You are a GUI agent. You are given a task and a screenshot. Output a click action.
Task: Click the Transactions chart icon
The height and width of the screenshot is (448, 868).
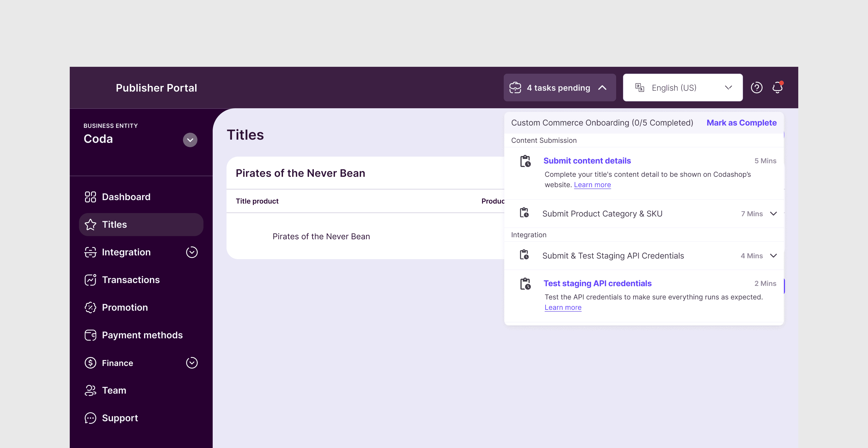pyautogui.click(x=90, y=280)
